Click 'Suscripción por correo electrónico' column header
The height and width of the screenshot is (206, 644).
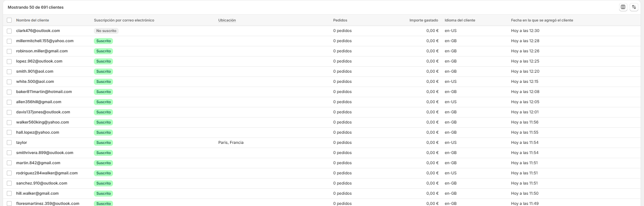click(x=124, y=20)
